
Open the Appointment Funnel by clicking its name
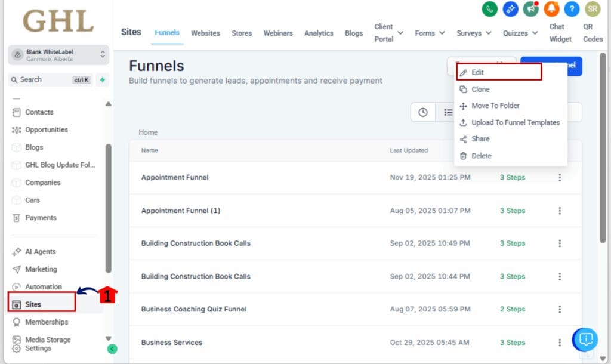point(175,177)
